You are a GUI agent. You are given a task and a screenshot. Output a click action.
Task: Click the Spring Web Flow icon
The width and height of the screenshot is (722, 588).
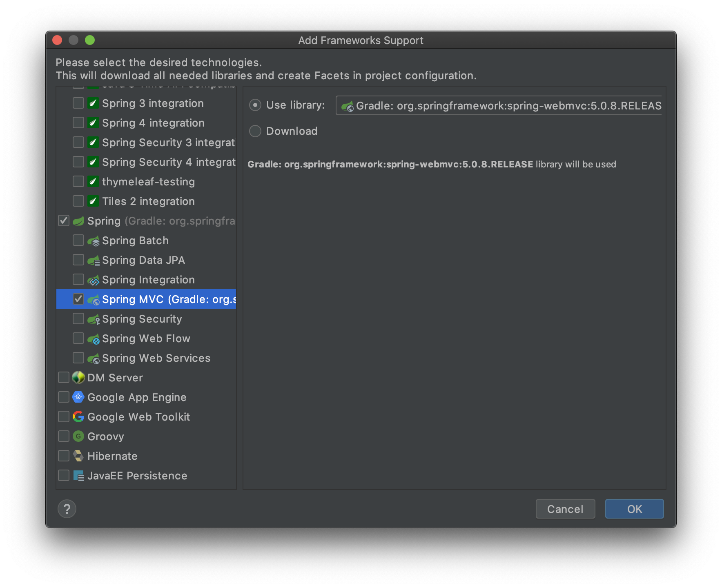[94, 339]
